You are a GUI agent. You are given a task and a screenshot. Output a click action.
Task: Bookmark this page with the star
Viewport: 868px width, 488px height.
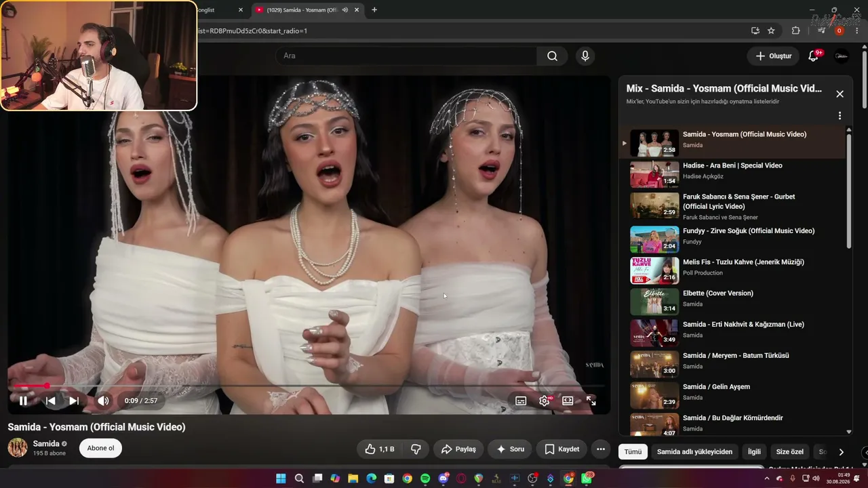point(771,30)
